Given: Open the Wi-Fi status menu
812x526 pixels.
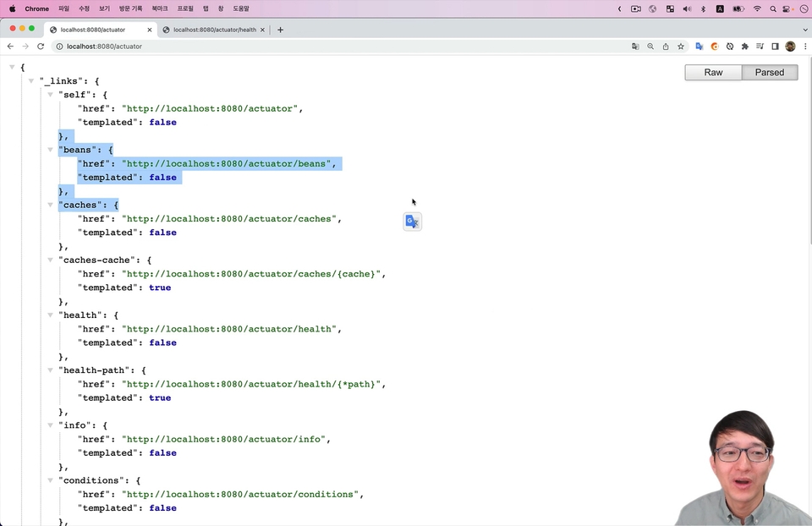Looking at the screenshot, I should 757,8.
